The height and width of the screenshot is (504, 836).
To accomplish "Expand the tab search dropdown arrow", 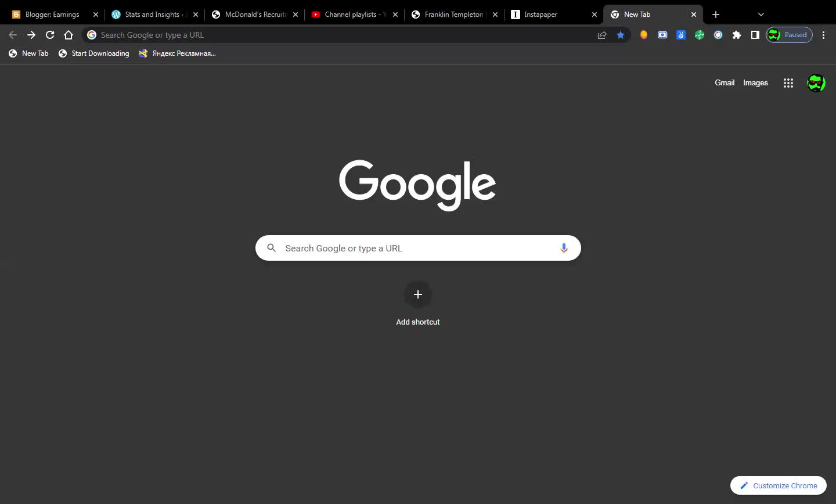I will point(761,15).
